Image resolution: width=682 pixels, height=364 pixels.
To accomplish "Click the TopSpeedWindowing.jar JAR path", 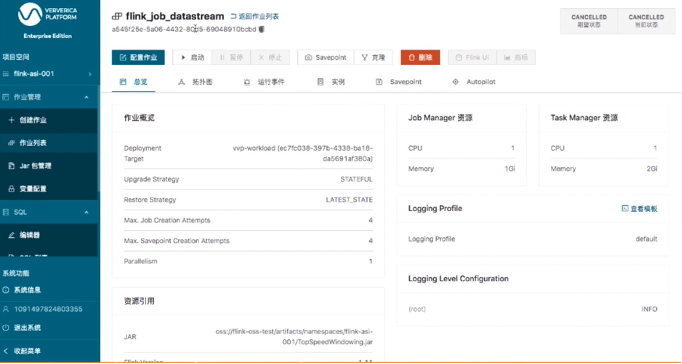I will [294, 337].
